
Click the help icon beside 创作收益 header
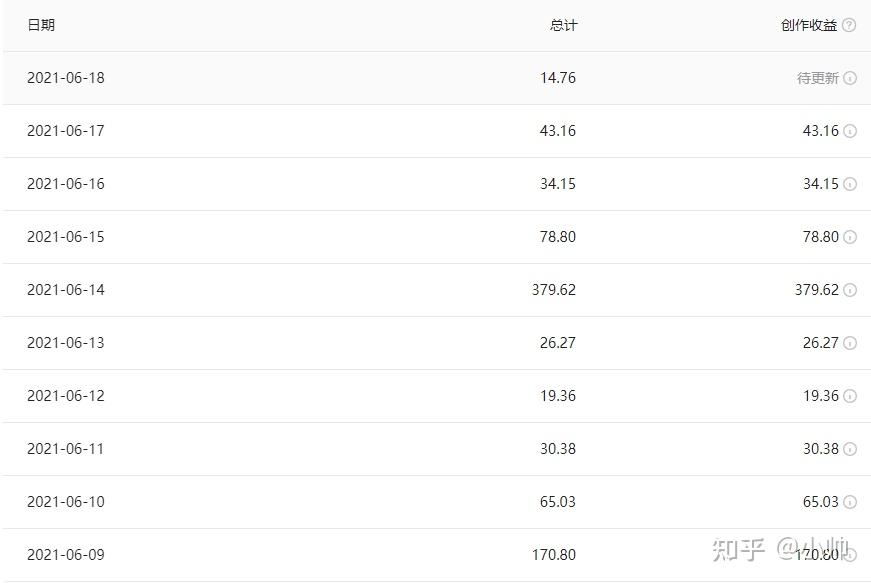(849, 25)
